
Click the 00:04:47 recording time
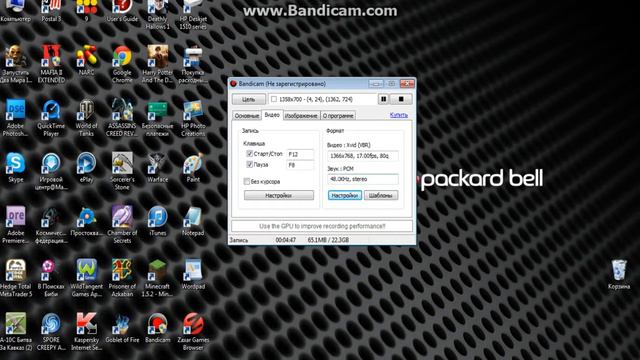click(285, 240)
